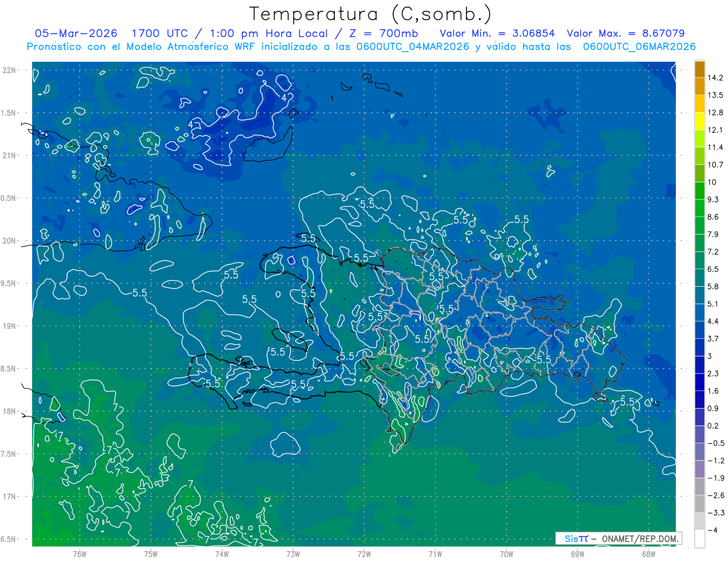728x562 pixels.
Task: Click the '7.9' colorbar label
Action: click(713, 234)
